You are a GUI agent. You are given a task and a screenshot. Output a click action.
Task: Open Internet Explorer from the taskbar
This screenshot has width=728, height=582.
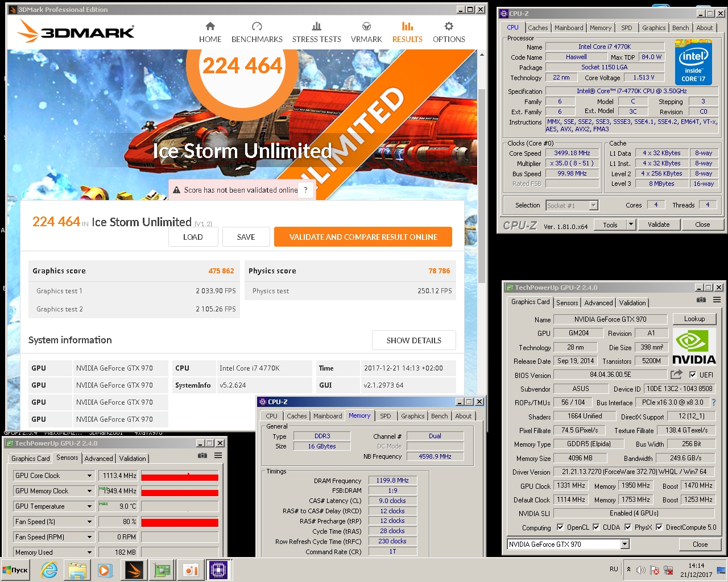pos(49,569)
